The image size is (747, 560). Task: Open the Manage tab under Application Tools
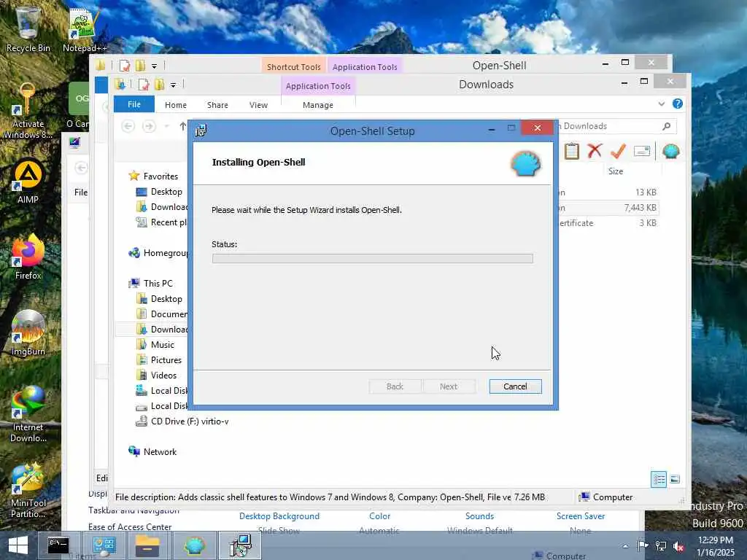point(318,105)
